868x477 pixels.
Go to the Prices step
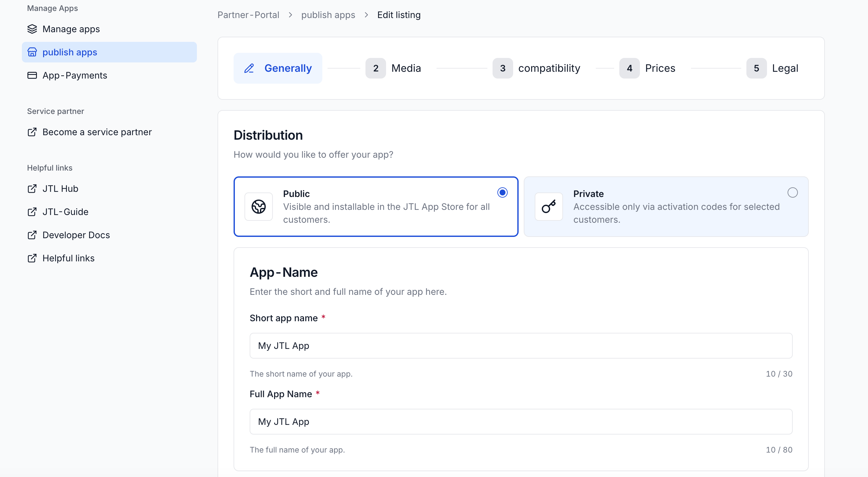(x=647, y=68)
